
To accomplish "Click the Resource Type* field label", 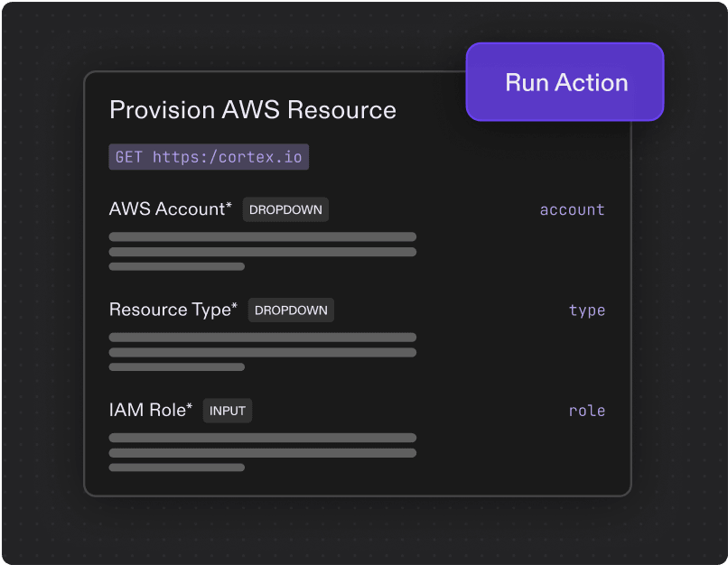I will point(173,310).
